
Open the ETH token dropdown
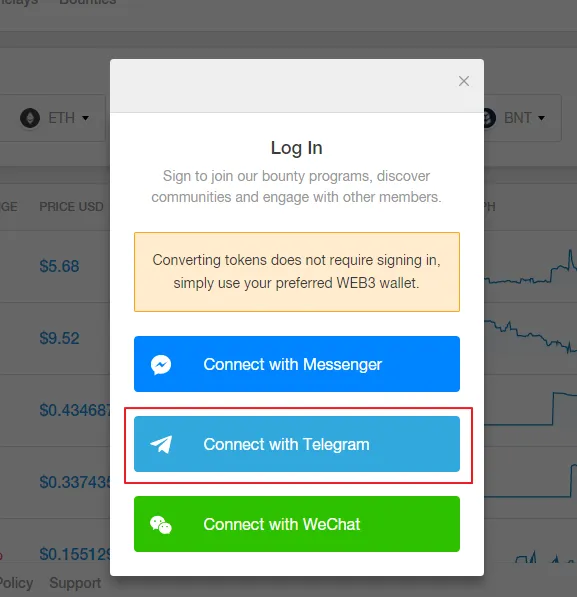pyautogui.click(x=69, y=118)
